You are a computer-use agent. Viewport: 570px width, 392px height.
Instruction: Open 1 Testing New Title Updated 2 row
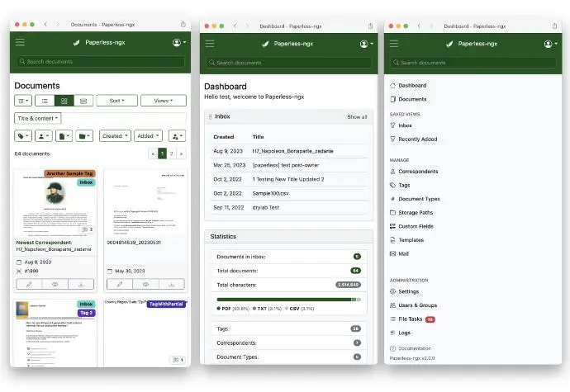288,179
